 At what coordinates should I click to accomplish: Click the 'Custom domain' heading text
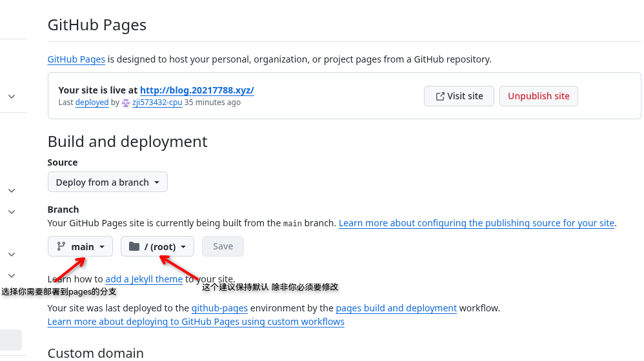click(x=96, y=353)
